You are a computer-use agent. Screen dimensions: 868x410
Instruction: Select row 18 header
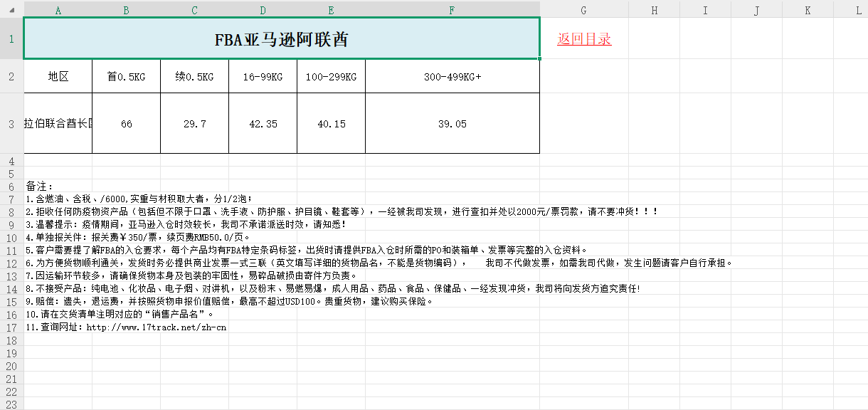pos(11,340)
